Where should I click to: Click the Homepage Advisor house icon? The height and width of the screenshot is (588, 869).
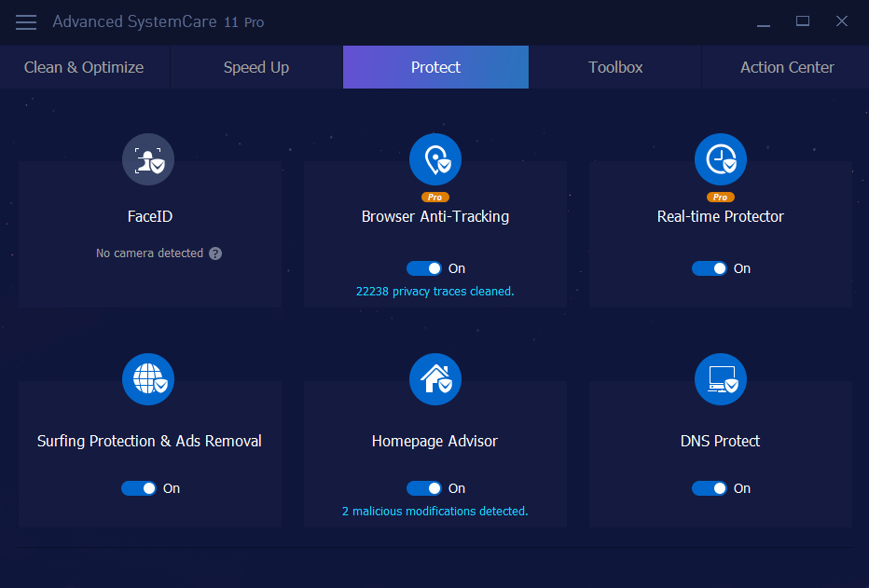click(x=435, y=379)
